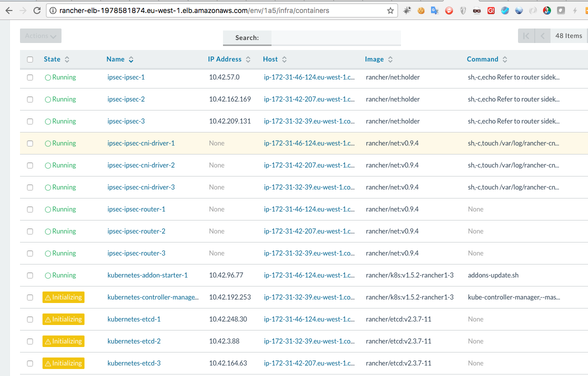Click the Host column header
Screen dimensions: 588x376
click(x=270, y=59)
